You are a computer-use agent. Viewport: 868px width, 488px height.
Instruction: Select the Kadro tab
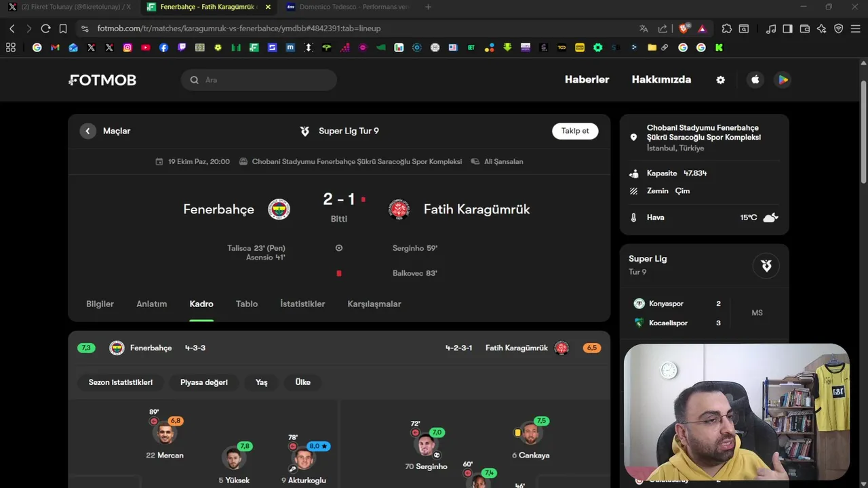coord(201,304)
